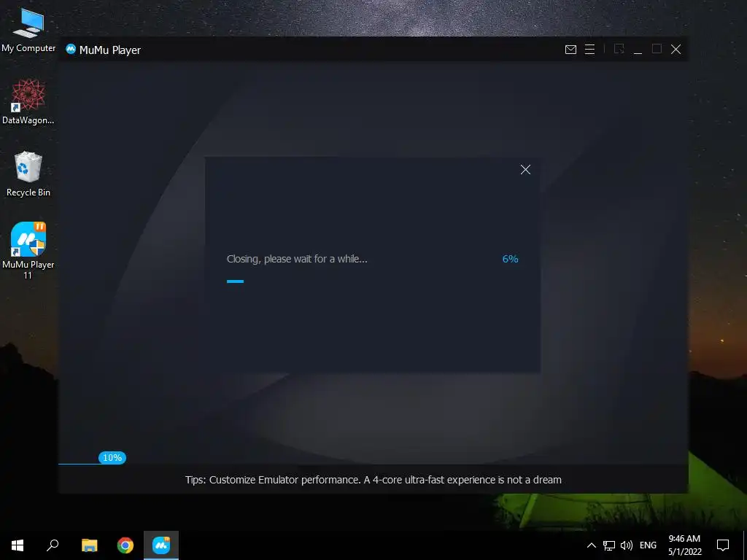
Task: Maximize the MuMu Player window
Action: (657, 49)
